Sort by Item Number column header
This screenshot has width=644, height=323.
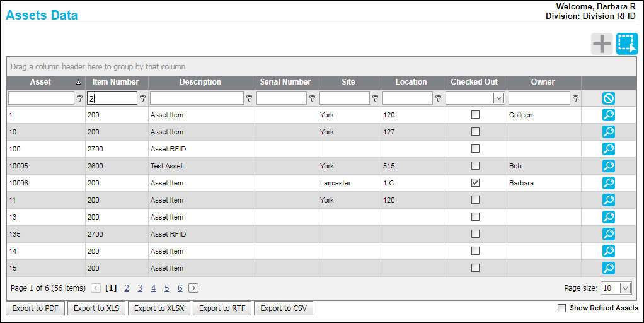click(115, 82)
